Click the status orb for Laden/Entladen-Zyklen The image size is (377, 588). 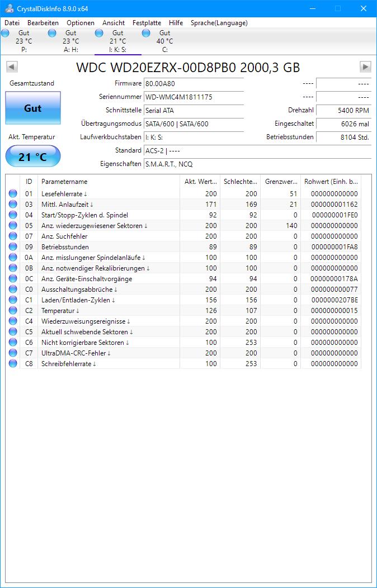pyautogui.click(x=13, y=300)
